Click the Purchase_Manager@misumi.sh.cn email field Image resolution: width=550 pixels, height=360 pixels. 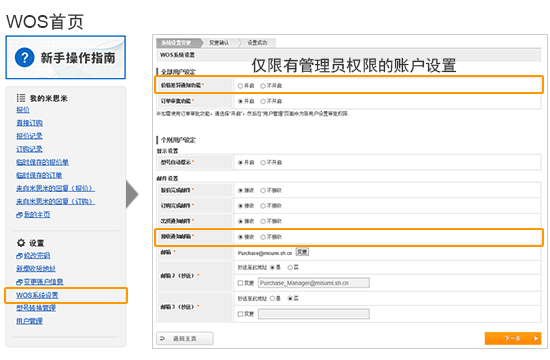[314, 283]
